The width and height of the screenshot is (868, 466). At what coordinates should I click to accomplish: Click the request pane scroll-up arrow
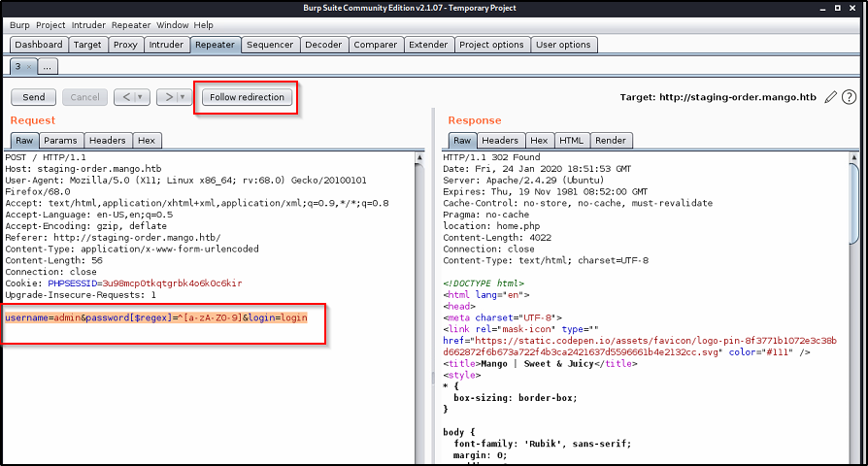[419, 157]
